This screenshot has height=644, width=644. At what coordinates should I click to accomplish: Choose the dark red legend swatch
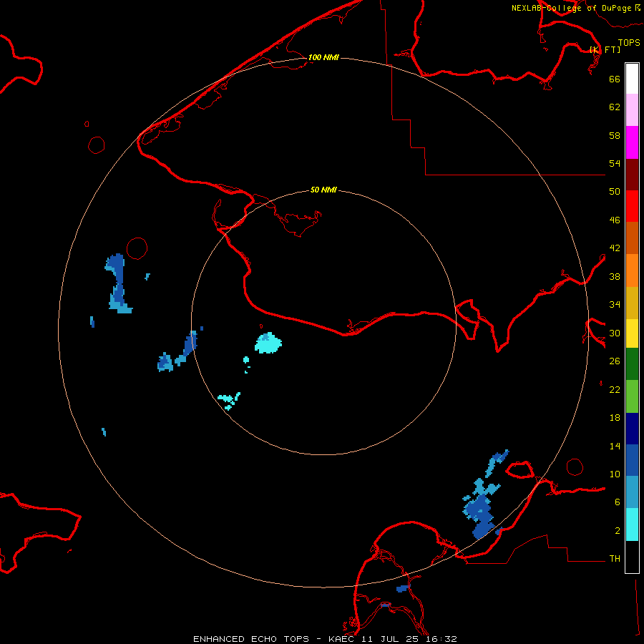tap(632, 175)
